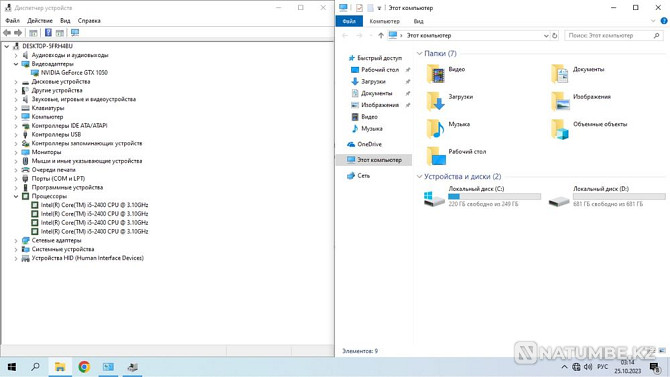Viewport: 670px width, 377px height.
Task: Select NVIDIA GeForce GTX 1050 device
Action: click(x=74, y=73)
